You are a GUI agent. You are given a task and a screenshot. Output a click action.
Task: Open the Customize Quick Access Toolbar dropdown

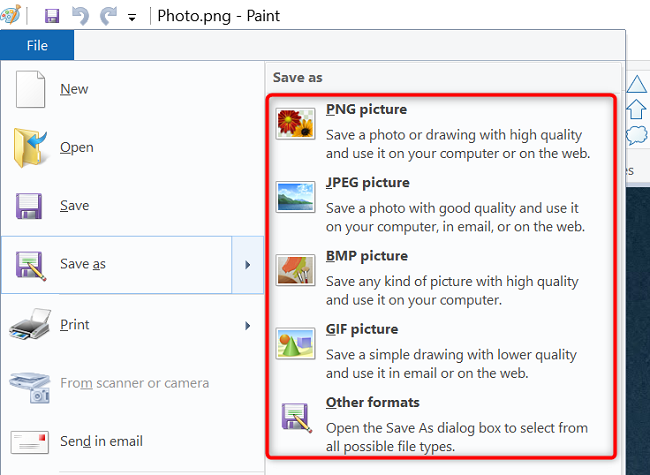[x=132, y=17]
